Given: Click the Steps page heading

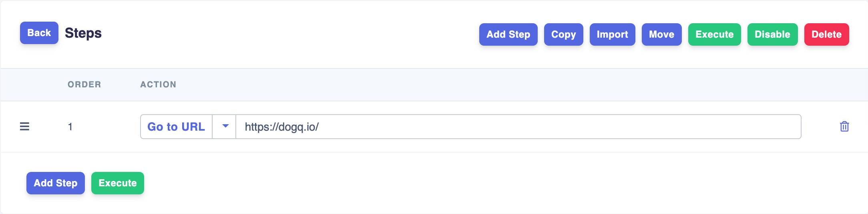Looking at the screenshot, I should [83, 33].
